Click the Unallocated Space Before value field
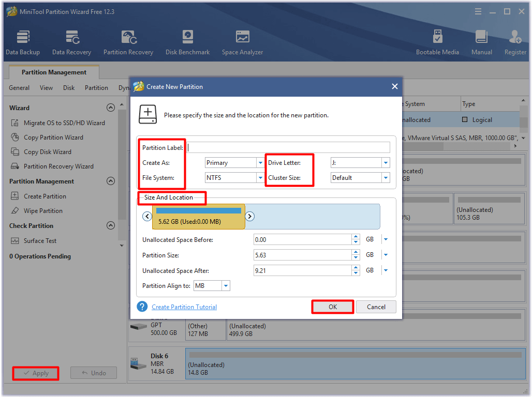 303,239
